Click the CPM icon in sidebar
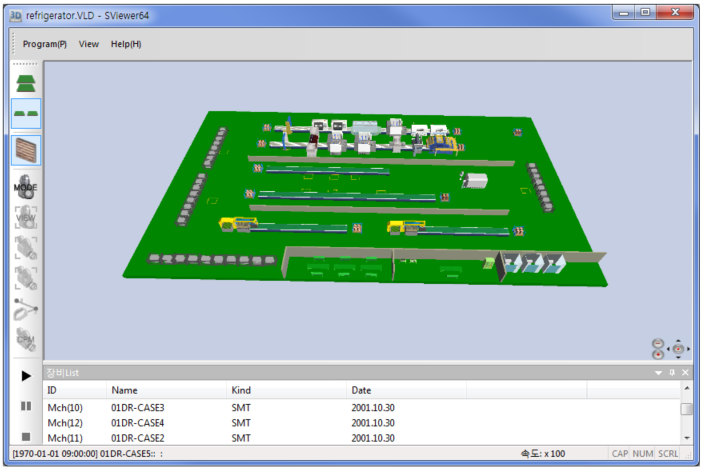The image size is (702, 468). [x=26, y=338]
